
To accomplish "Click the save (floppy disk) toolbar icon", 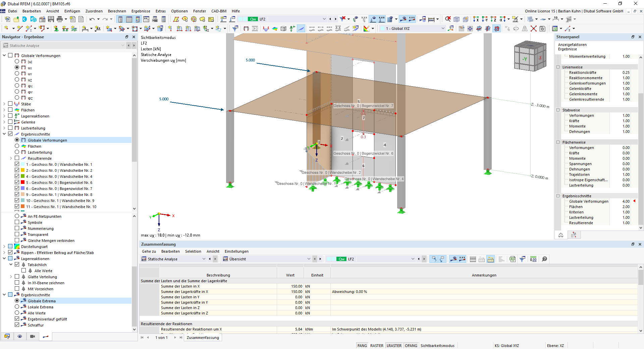I will [51, 19].
